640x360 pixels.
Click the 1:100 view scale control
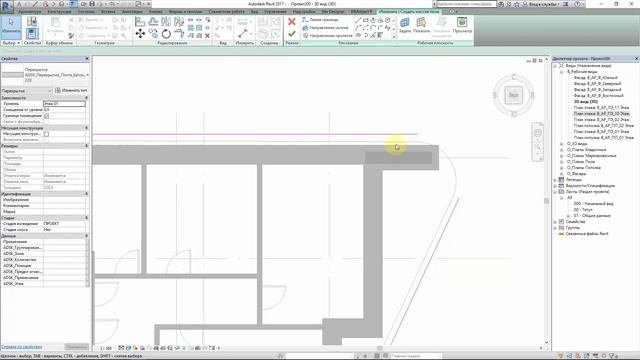tap(106, 348)
